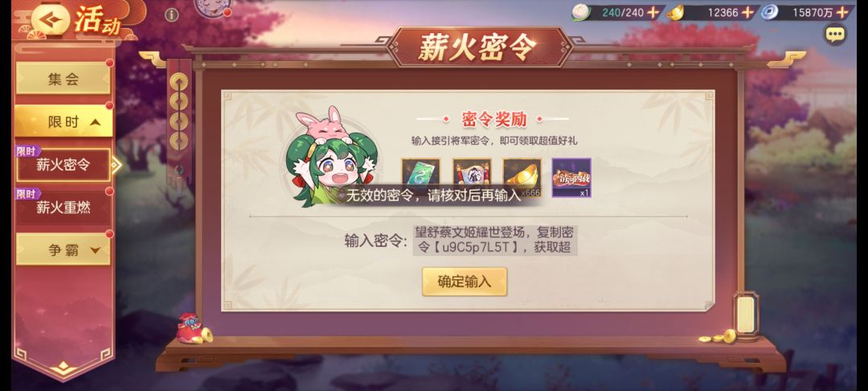Tap the lantern beside the board
The image size is (868, 391).
tap(746, 317)
